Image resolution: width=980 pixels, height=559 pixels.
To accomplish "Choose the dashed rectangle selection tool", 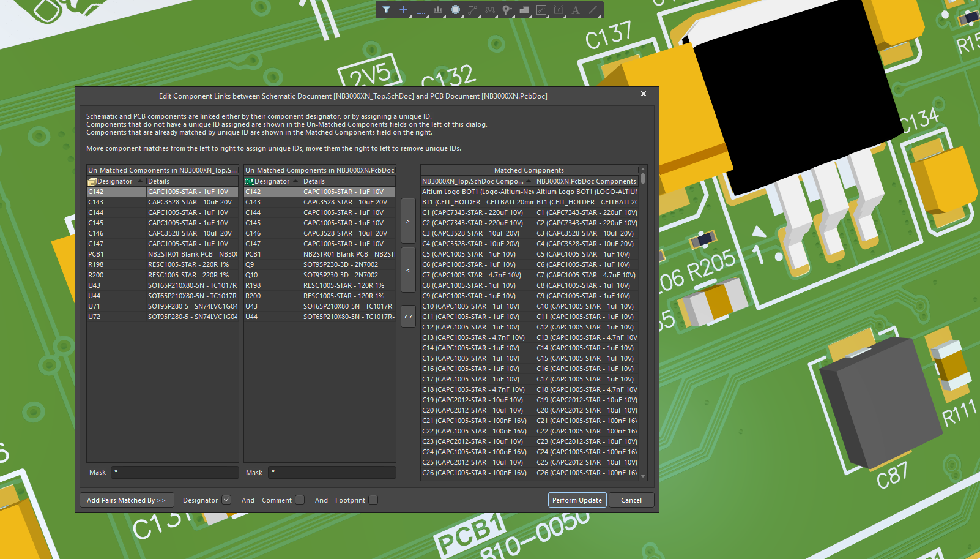I will point(421,10).
